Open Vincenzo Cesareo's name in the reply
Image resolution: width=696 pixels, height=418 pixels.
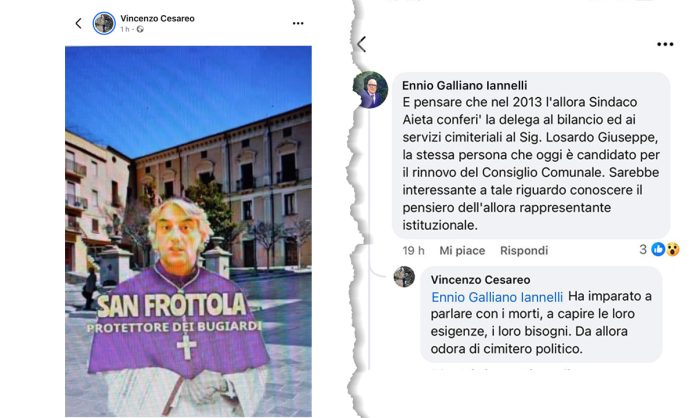(x=480, y=280)
